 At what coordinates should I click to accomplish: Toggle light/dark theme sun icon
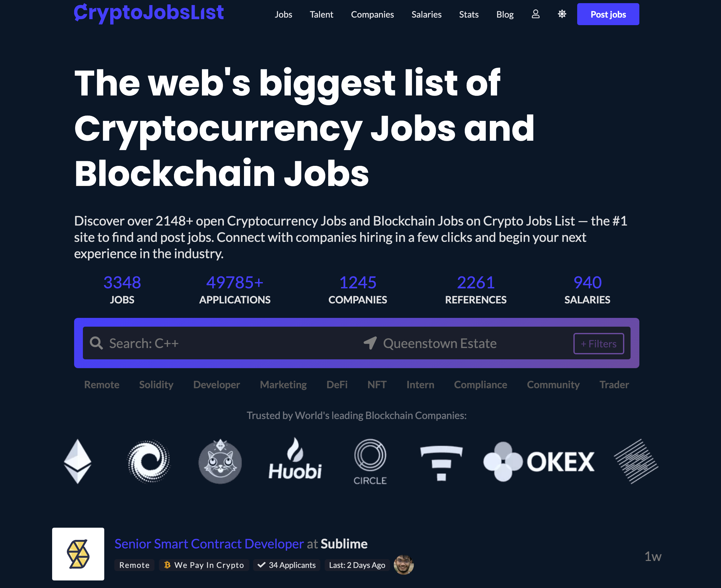(x=562, y=14)
